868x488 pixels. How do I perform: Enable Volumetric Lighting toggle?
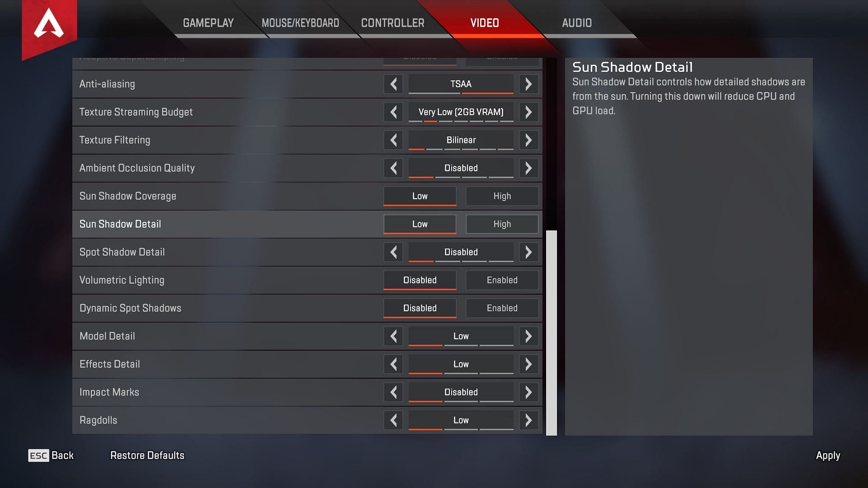point(502,279)
